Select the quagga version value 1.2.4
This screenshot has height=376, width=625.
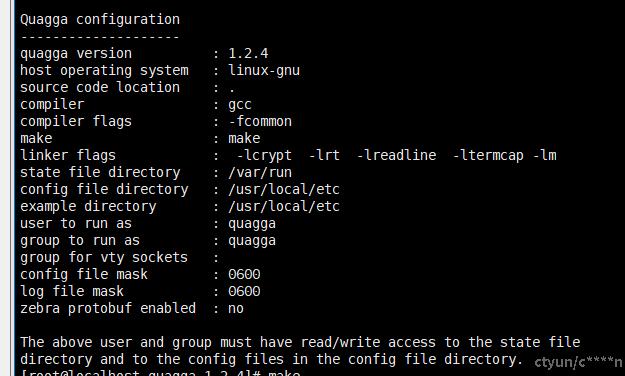point(248,53)
